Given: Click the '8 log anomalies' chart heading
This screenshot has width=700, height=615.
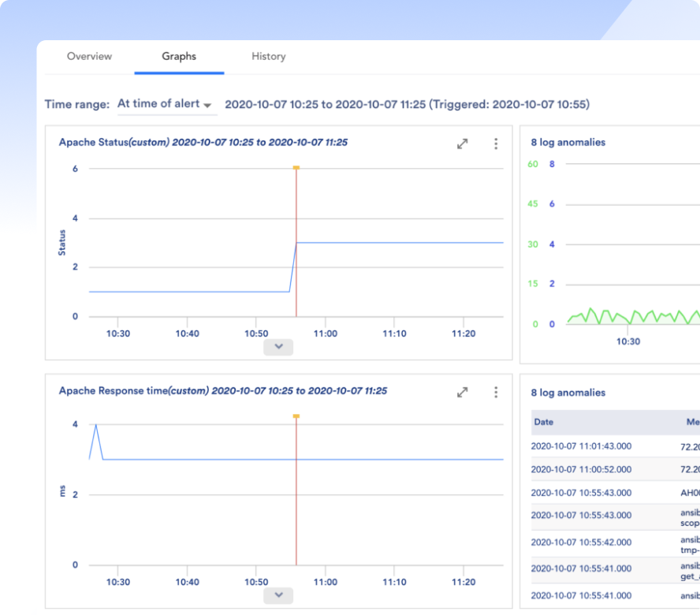Looking at the screenshot, I should click(x=568, y=143).
